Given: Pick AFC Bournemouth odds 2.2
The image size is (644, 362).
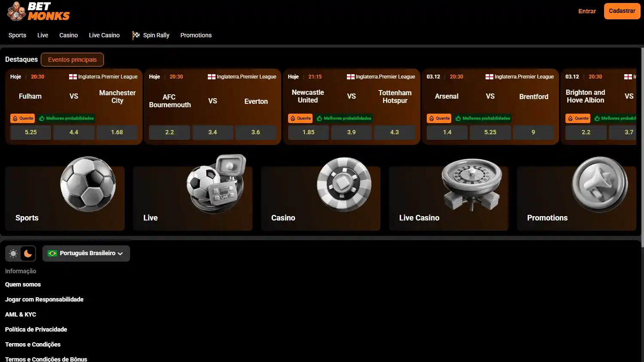Looking at the screenshot, I should [170, 133].
